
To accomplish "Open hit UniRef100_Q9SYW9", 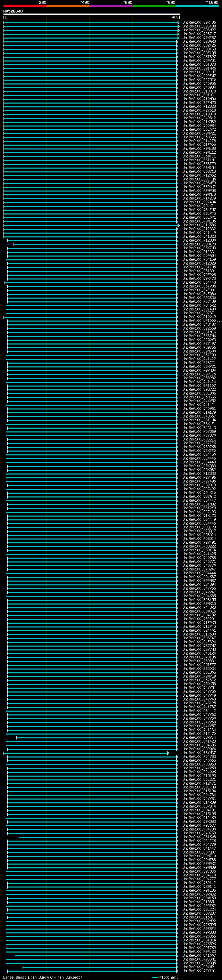I will click(199, 26).
